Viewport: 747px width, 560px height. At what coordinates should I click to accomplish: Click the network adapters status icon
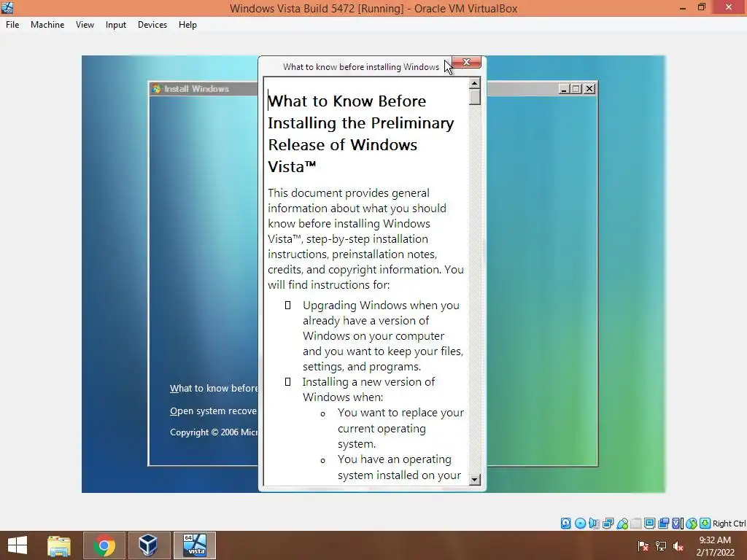pos(608,524)
